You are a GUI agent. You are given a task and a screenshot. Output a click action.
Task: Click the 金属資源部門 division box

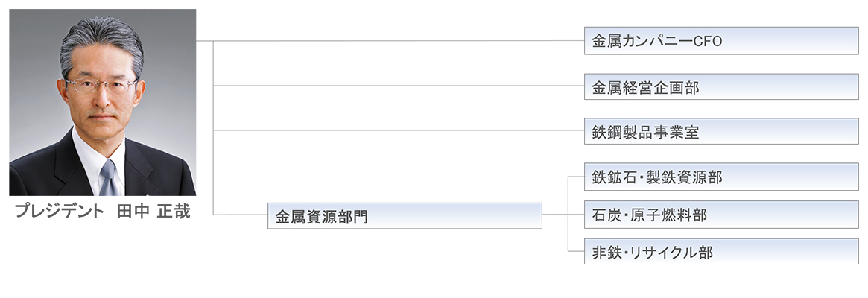pos(404,216)
